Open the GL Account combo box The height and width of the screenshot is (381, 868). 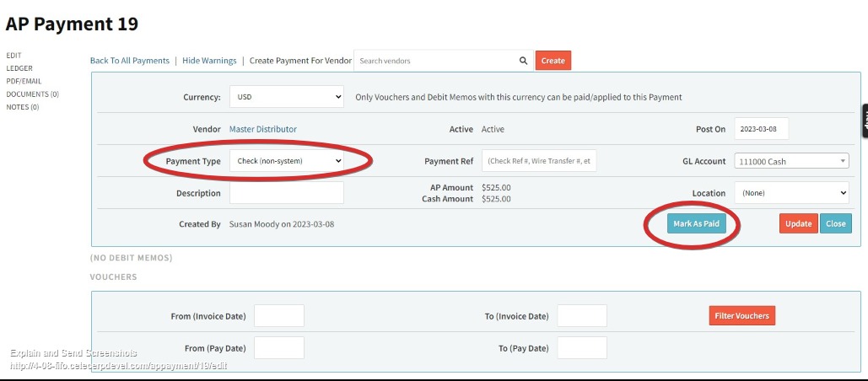pyautogui.click(x=791, y=161)
